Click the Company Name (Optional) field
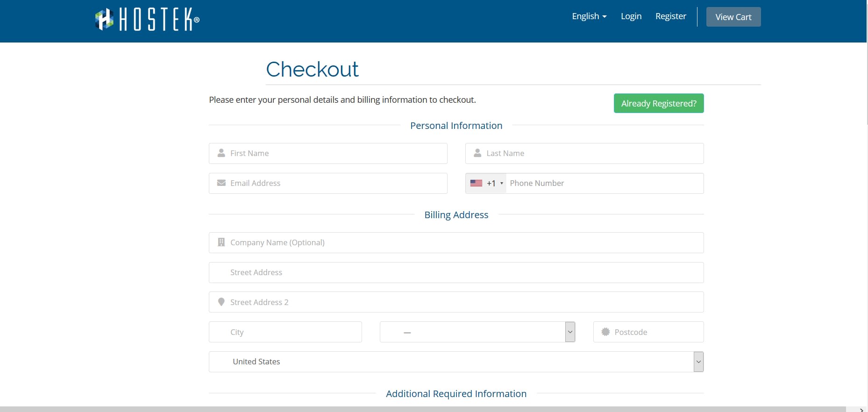This screenshot has width=868, height=412. coord(456,242)
